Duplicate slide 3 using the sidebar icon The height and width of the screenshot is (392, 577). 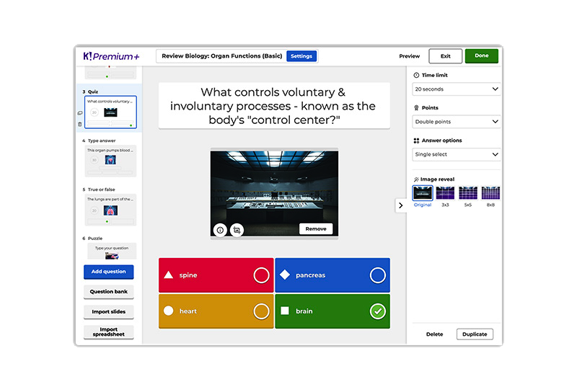tap(80, 112)
